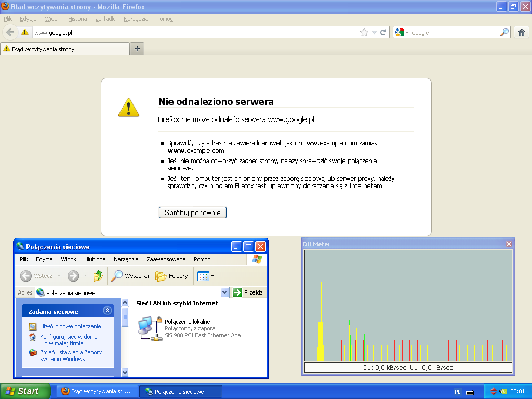The width and height of the screenshot is (532, 399).
Task: Click the Windows Firewall brick icon
Action: click(33, 353)
